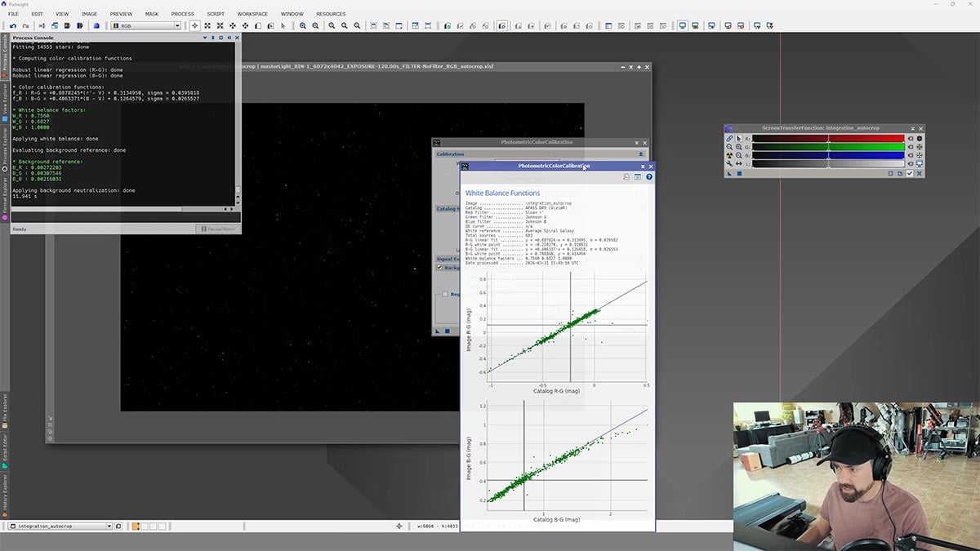Toggle the Region of interest checkbox
980x551 pixels.
click(x=444, y=294)
